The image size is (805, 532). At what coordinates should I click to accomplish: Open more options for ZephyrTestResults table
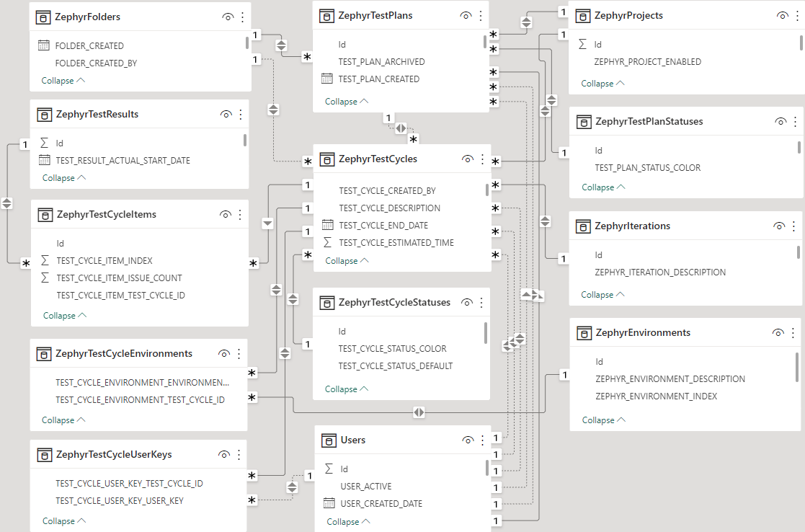coord(241,115)
